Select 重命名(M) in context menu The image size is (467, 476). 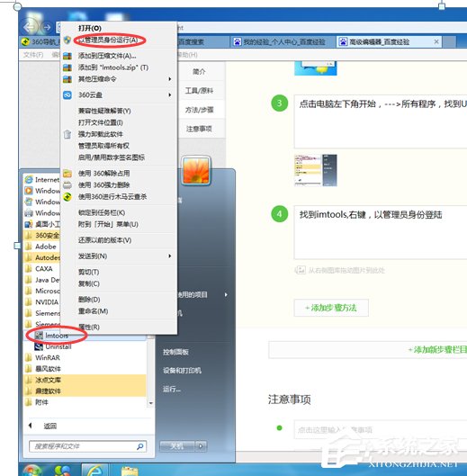click(94, 311)
